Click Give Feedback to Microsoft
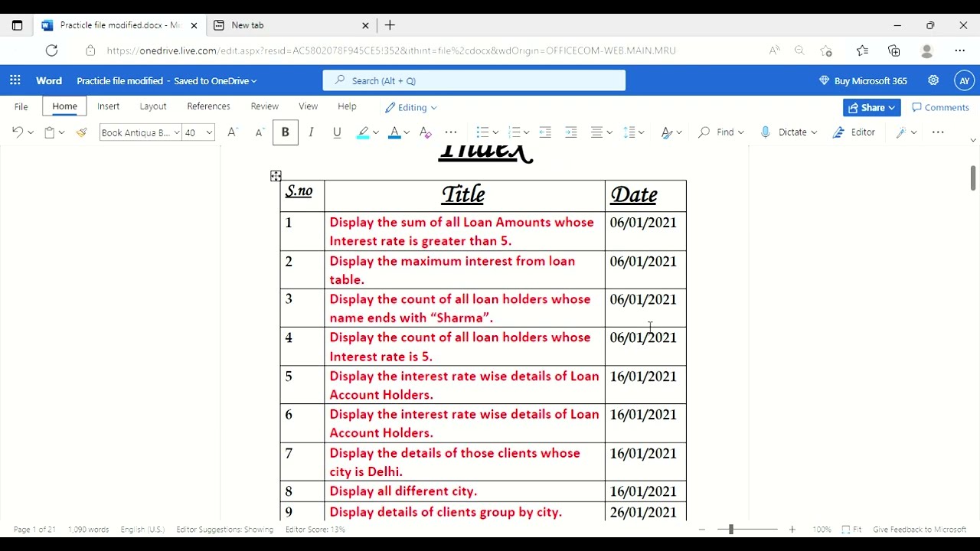 click(x=920, y=529)
